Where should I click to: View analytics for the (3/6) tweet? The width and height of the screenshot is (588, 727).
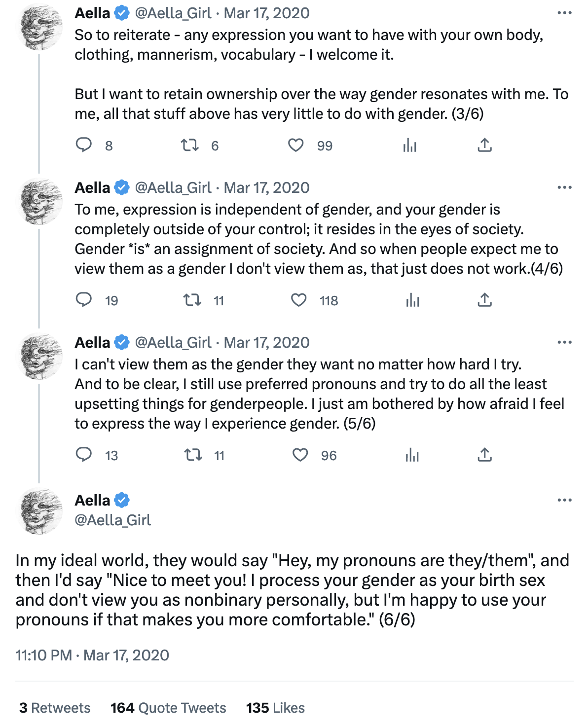[409, 145]
